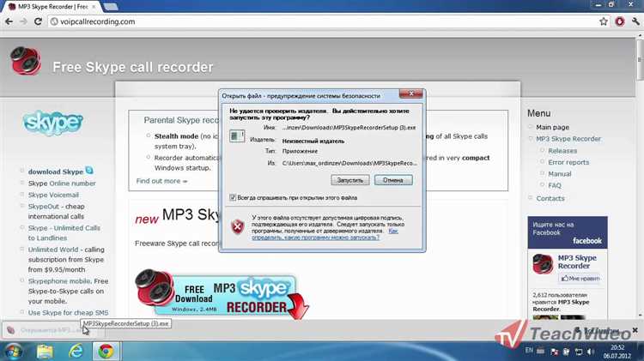Open the FAQ menu item
The image size is (644, 361).
[x=555, y=185]
